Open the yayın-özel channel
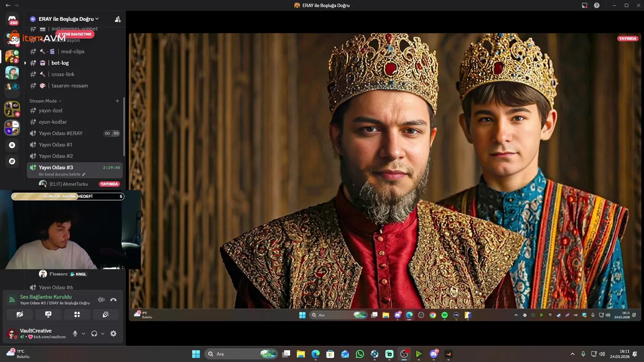 74,111
